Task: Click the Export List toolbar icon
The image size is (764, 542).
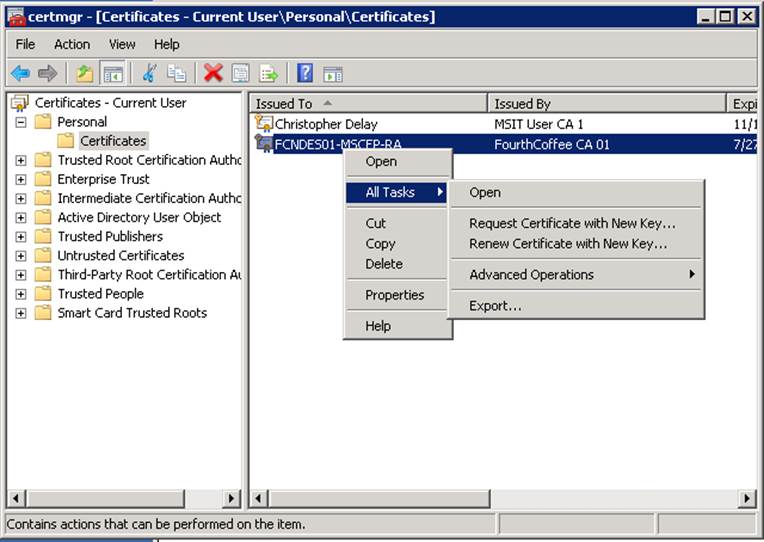Action: [x=268, y=73]
